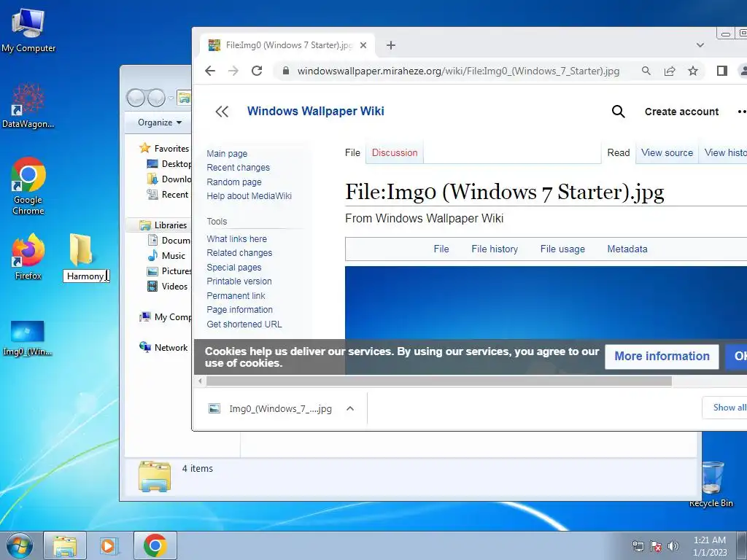Select Img0_(Win... image file on desktop
The height and width of the screenshot is (560, 747).
click(28, 338)
